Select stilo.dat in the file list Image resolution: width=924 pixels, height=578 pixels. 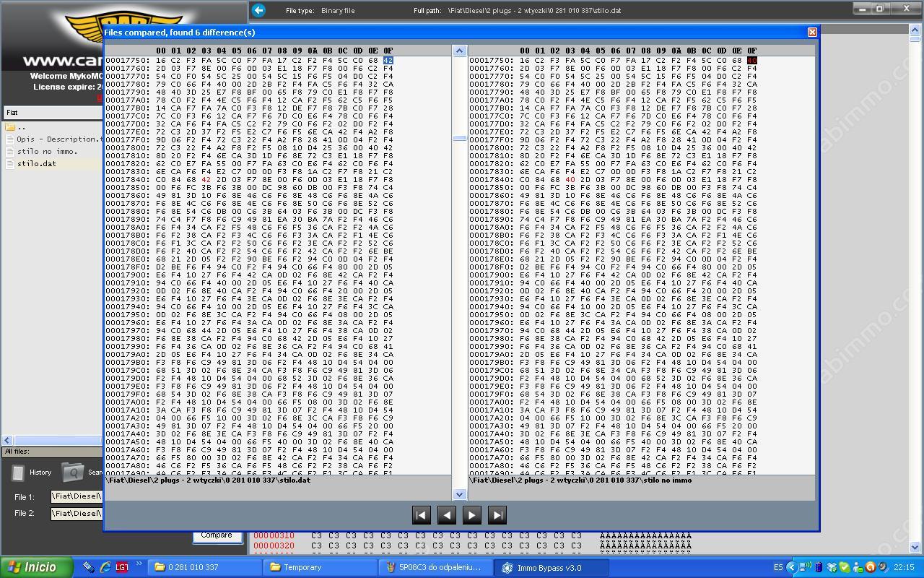point(36,163)
